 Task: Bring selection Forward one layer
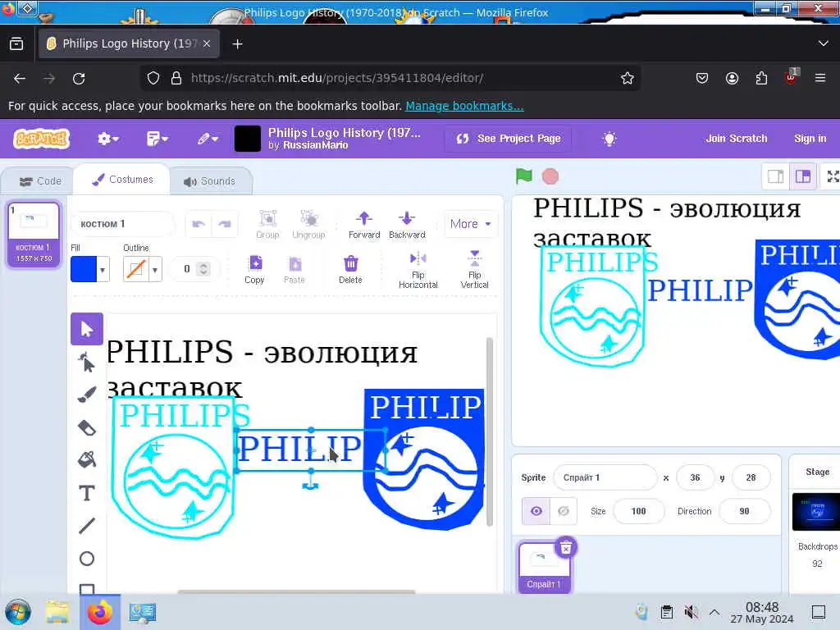364,224
